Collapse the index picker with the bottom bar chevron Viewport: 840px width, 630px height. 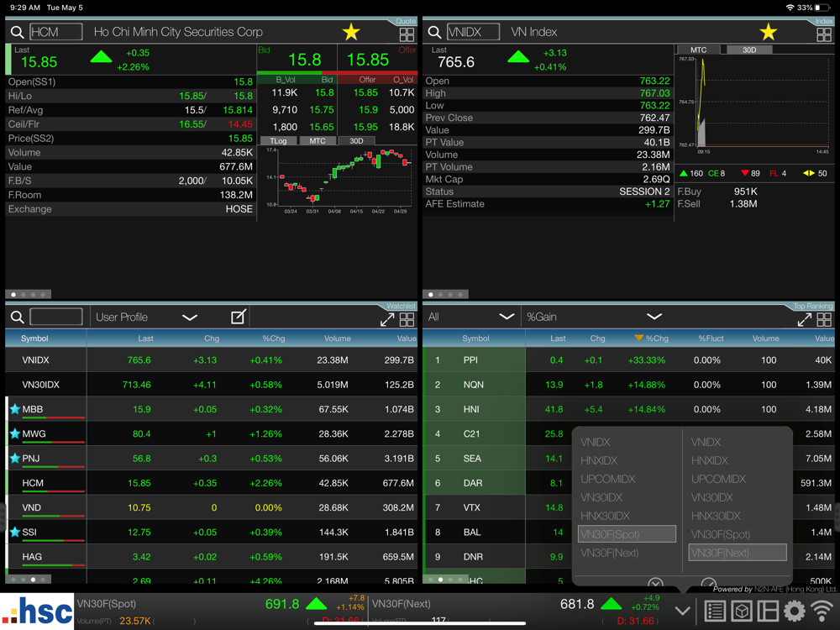click(x=682, y=611)
